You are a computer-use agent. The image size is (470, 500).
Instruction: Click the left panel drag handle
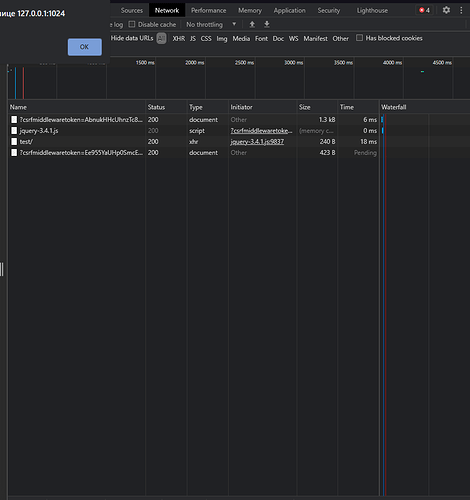pyautogui.click(x=2, y=269)
